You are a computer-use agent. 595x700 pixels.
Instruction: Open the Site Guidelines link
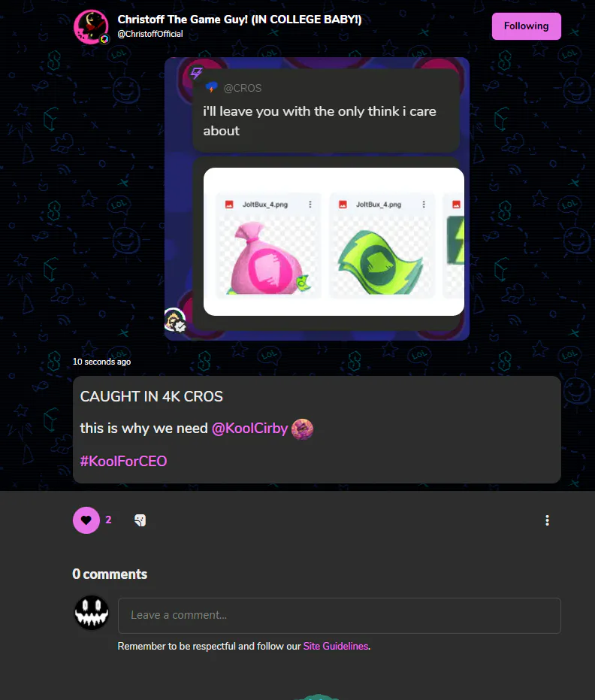click(336, 646)
